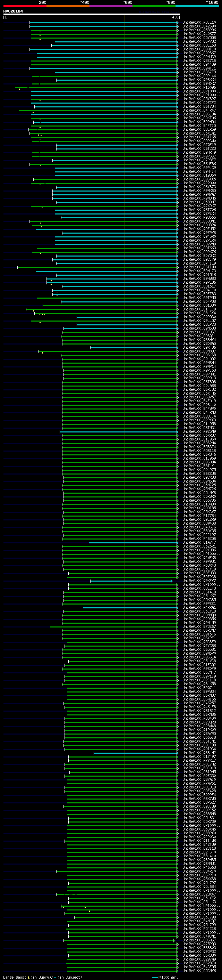Viewport: 222px width, 980px height.
Task: Select label UniRef100_P22197
Action: (x=199, y=535)
